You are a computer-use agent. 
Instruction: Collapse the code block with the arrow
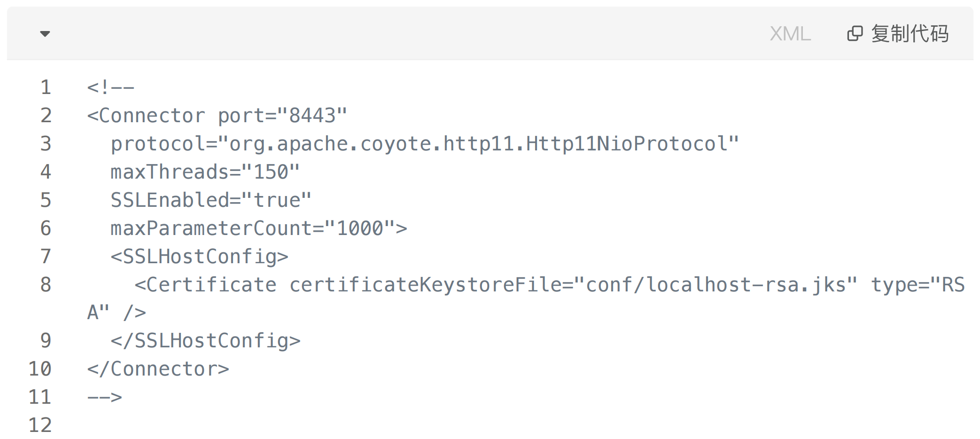(45, 34)
